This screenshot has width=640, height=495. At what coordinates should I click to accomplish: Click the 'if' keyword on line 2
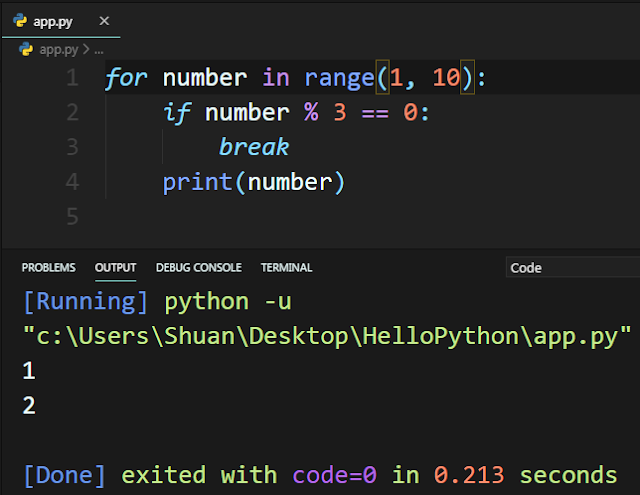pos(177,112)
